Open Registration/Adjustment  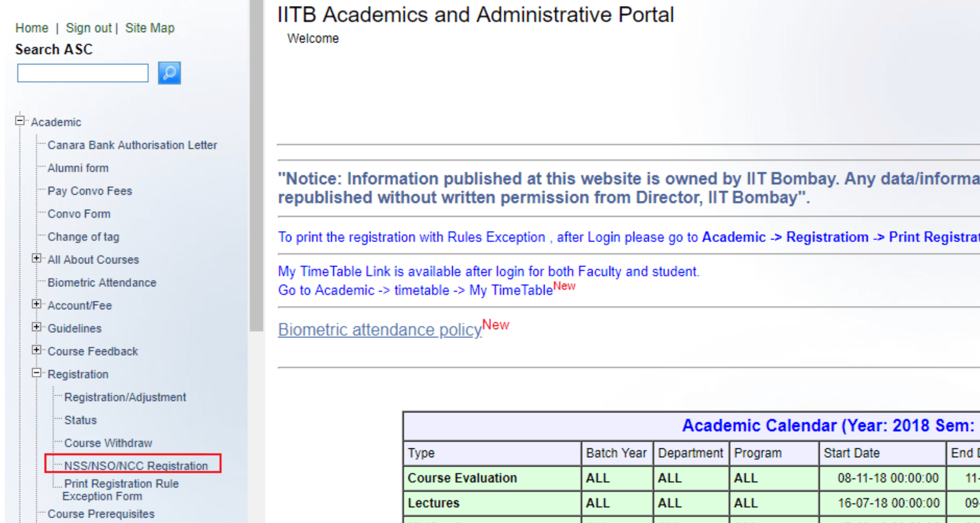[x=125, y=397]
